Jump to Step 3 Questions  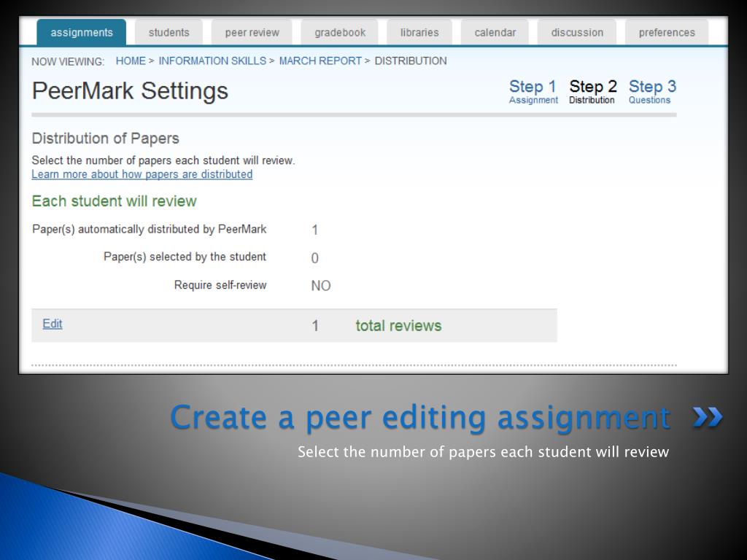click(x=652, y=91)
